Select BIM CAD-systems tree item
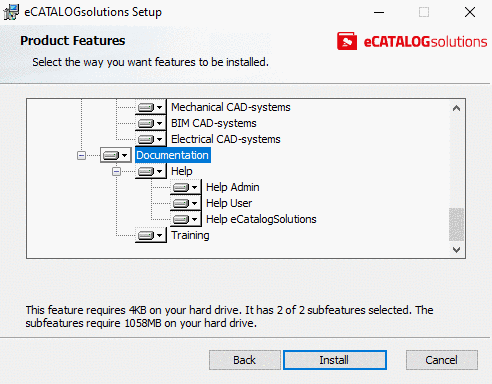Screen dimensions: 492x384 214,123
